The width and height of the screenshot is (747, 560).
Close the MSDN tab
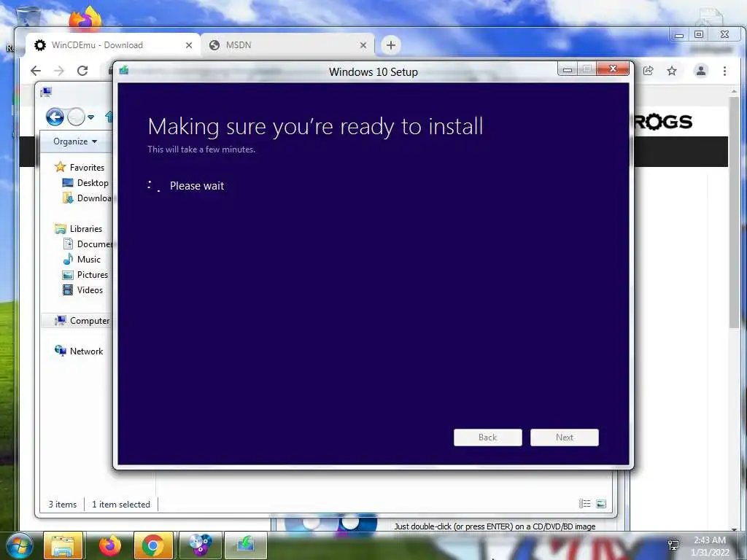pyautogui.click(x=363, y=45)
